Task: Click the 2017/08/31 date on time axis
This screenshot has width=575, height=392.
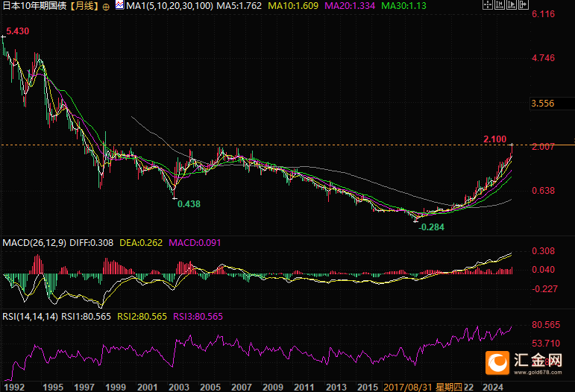Action: (x=409, y=388)
